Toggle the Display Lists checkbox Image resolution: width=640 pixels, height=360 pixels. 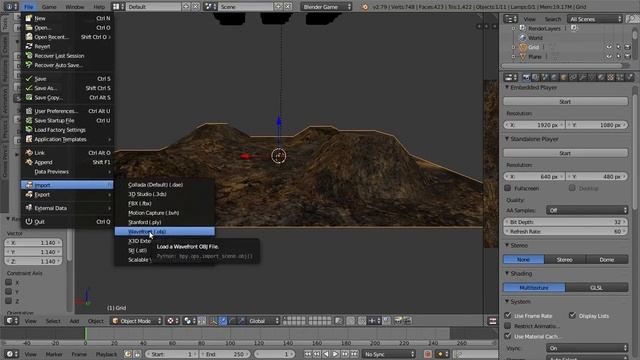572,316
